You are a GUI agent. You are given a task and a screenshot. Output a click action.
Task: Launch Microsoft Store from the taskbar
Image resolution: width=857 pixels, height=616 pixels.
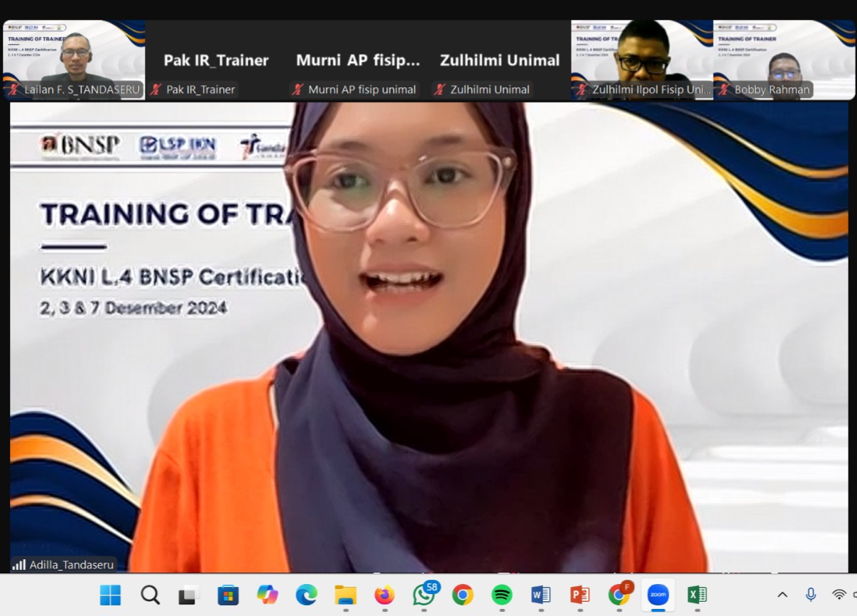[x=228, y=595]
